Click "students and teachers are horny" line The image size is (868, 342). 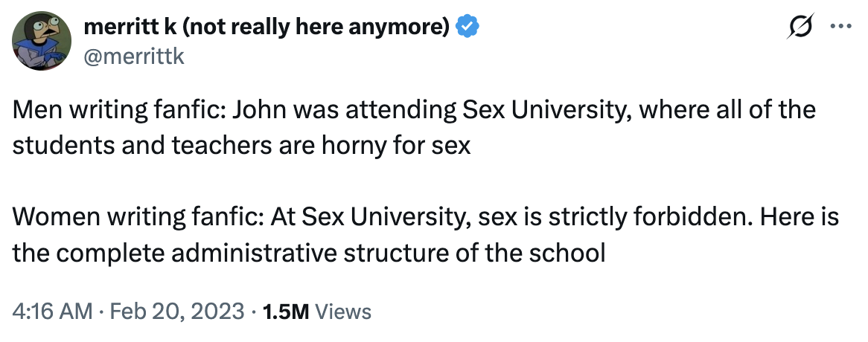186,144
